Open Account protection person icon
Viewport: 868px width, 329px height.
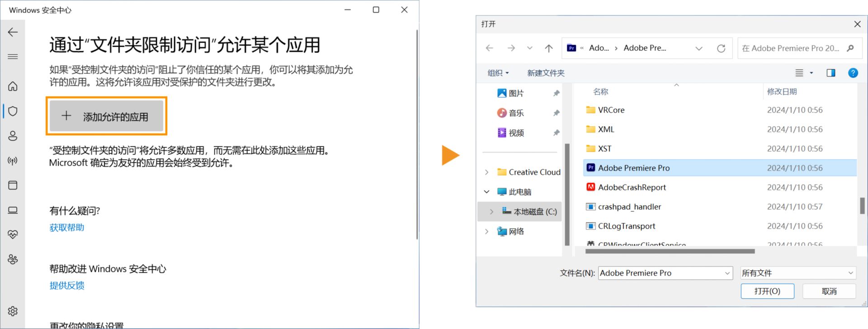click(x=13, y=136)
